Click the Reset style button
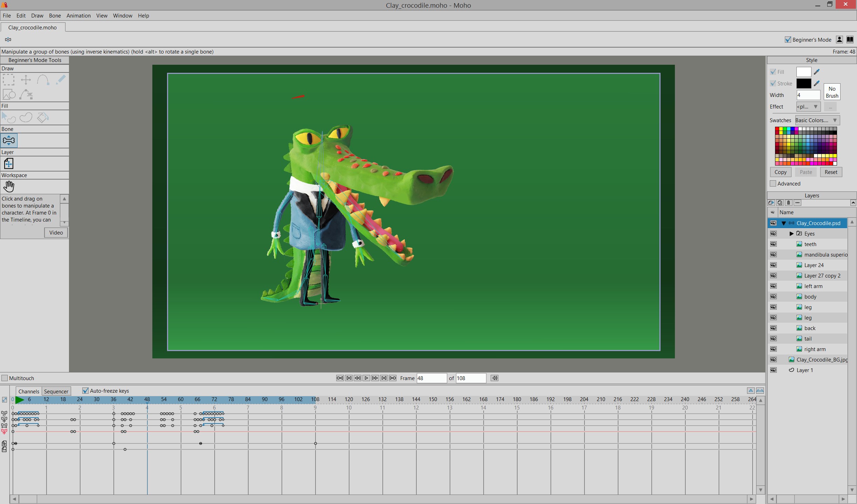This screenshot has width=857, height=504. 831,172
